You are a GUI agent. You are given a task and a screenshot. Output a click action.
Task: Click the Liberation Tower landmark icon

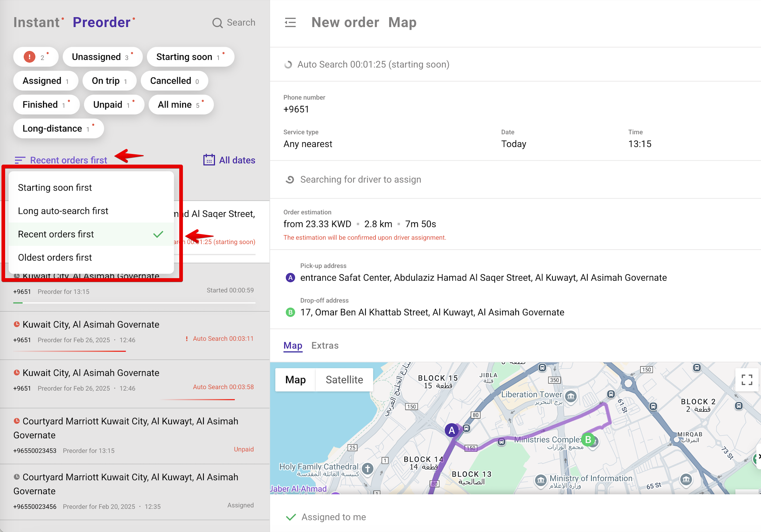(571, 396)
